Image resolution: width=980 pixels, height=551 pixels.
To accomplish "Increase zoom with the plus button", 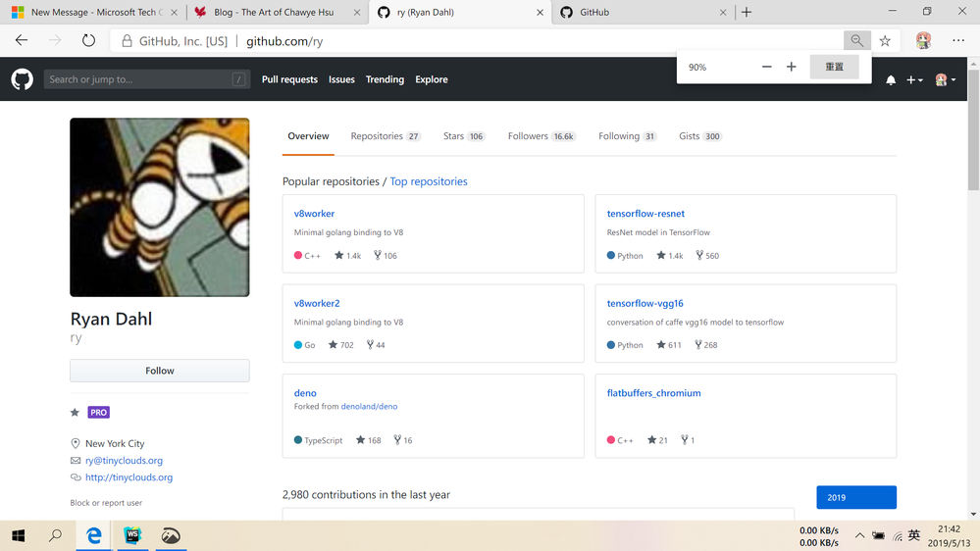I will [792, 67].
